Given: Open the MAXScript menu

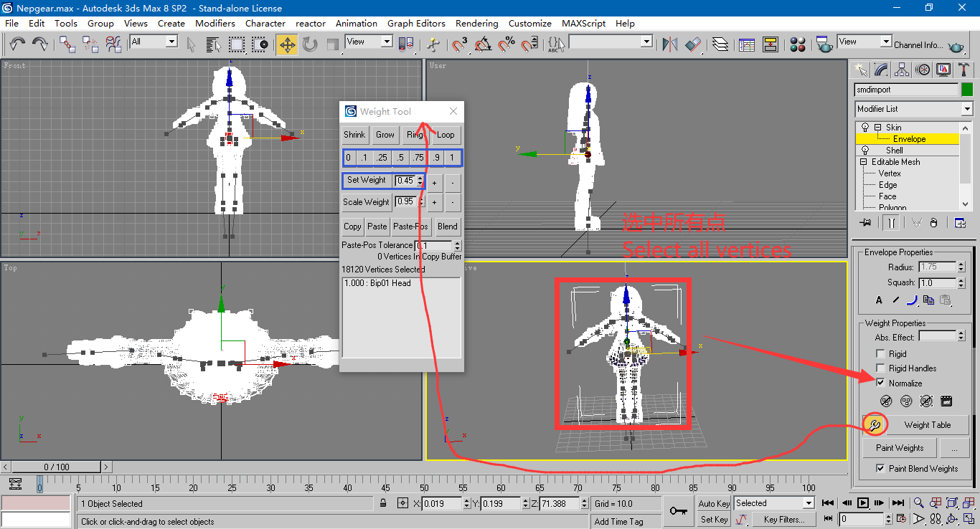Looking at the screenshot, I should [x=583, y=23].
